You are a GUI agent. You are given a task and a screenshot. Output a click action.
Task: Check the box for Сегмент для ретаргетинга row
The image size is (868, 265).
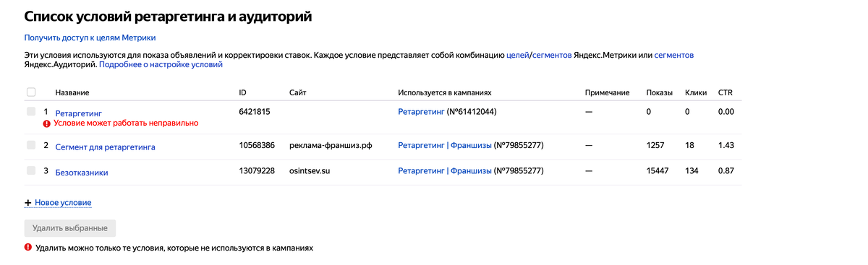31,146
